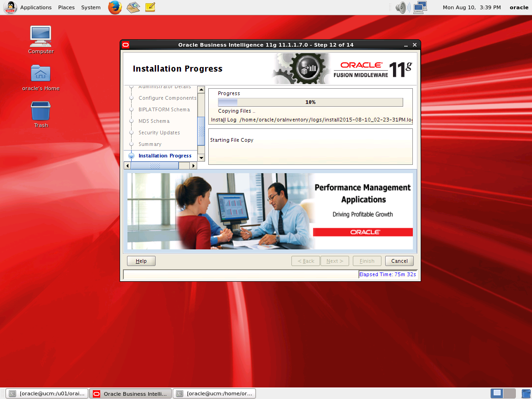The width and height of the screenshot is (532, 399).
Task: Click the 10% installation progress bar
Action: coord(310,102)
